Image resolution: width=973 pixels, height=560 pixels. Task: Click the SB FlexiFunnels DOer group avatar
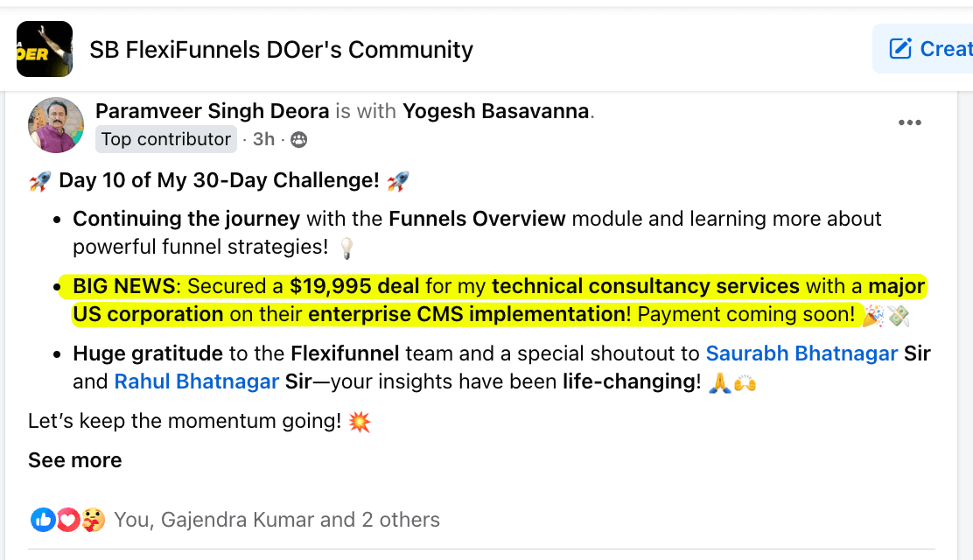point(44,48)
